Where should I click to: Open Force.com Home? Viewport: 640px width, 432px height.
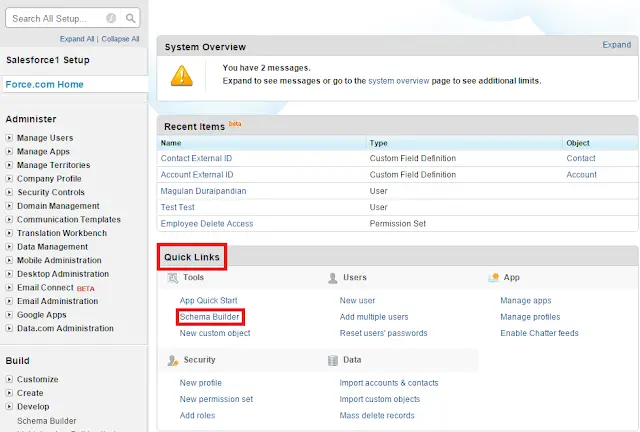[x=44, y=84]
